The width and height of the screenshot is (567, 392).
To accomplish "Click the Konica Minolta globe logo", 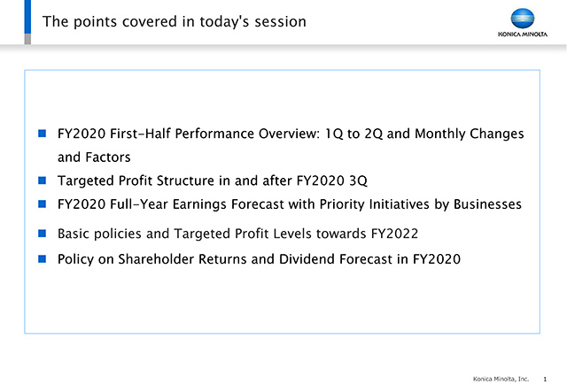I will click(523, 19).
